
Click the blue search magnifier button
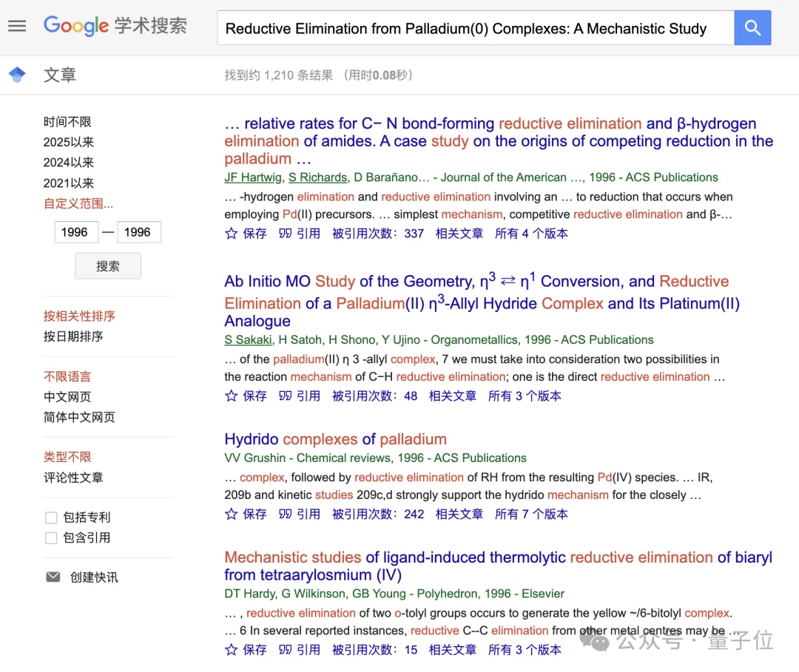click(752, 28)
